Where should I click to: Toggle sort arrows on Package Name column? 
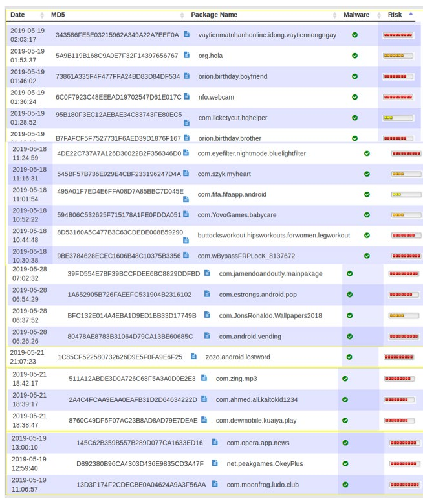334,15
